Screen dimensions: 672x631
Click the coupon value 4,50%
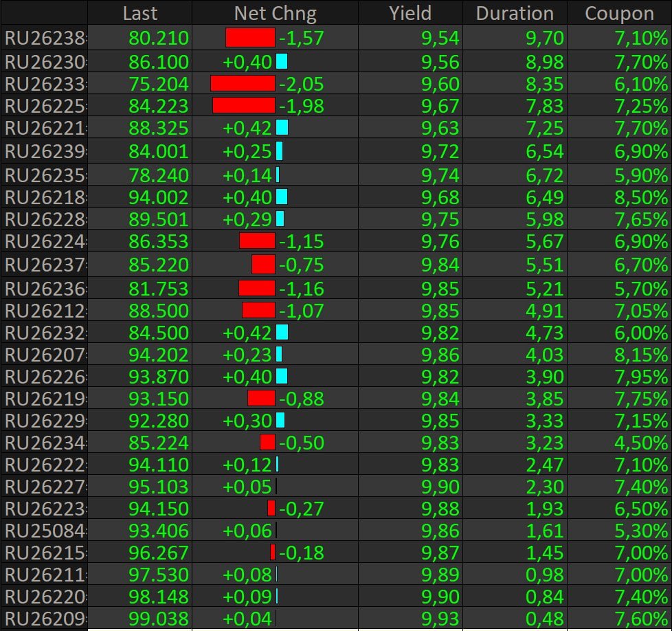[x=641, y=443]
